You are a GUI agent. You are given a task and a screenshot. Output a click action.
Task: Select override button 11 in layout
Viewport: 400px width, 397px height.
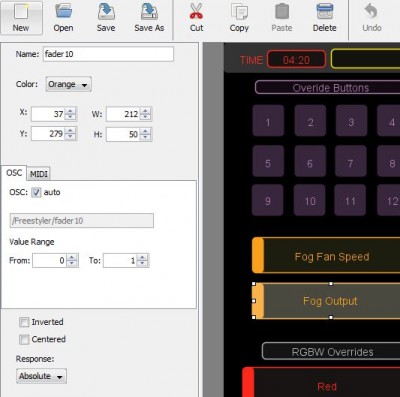click(350, 200)
